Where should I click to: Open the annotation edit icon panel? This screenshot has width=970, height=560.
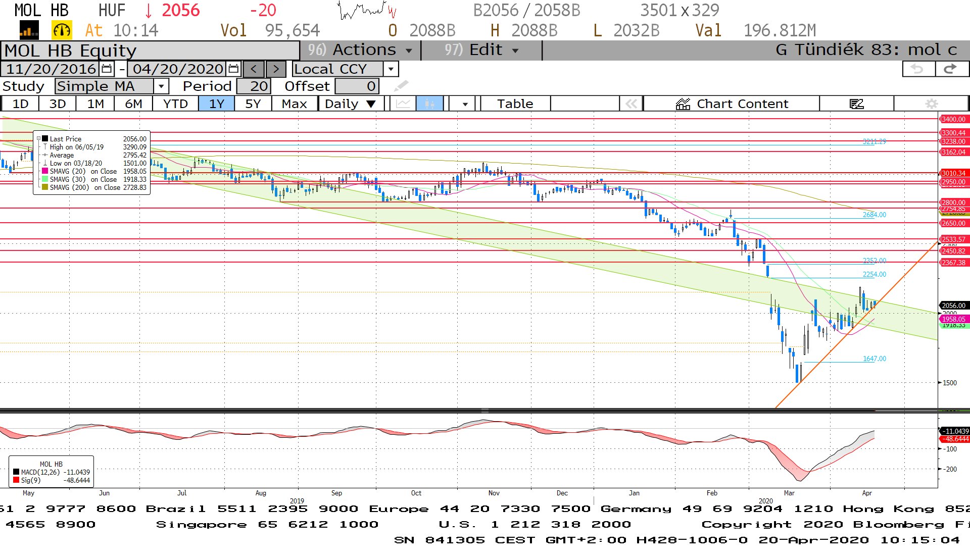856,104
